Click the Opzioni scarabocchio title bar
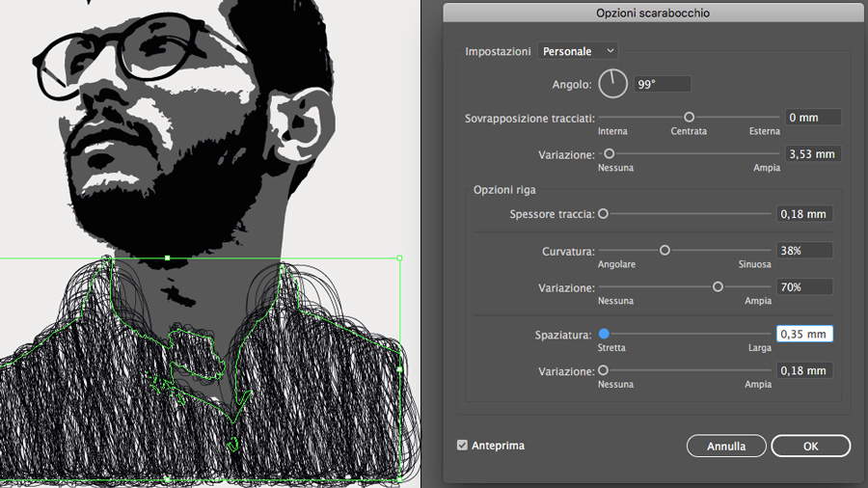This screenshot has height=488, width=868. [653, 13]
